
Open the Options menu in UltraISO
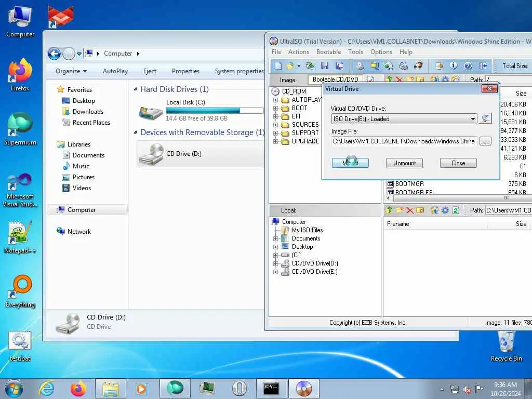coord(381,52)
